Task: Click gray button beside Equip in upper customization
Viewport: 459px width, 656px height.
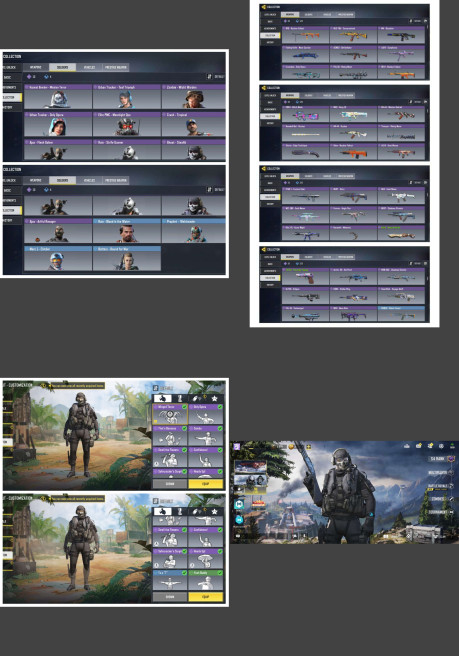Action: coord(170,484)
